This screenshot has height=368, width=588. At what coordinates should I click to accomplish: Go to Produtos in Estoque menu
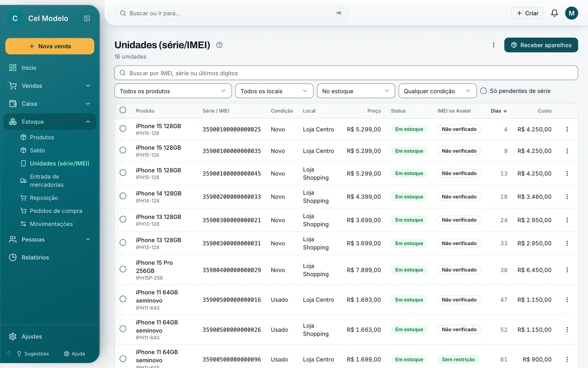42,137
